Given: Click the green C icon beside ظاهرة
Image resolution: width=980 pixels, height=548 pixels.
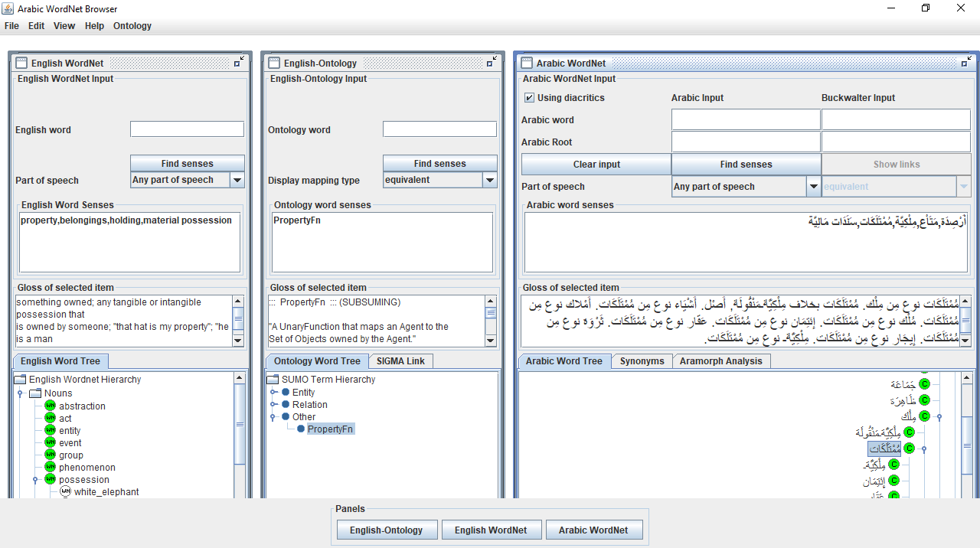Looking at the screenshot, I should pyautogui.click(x=924, y=400).
